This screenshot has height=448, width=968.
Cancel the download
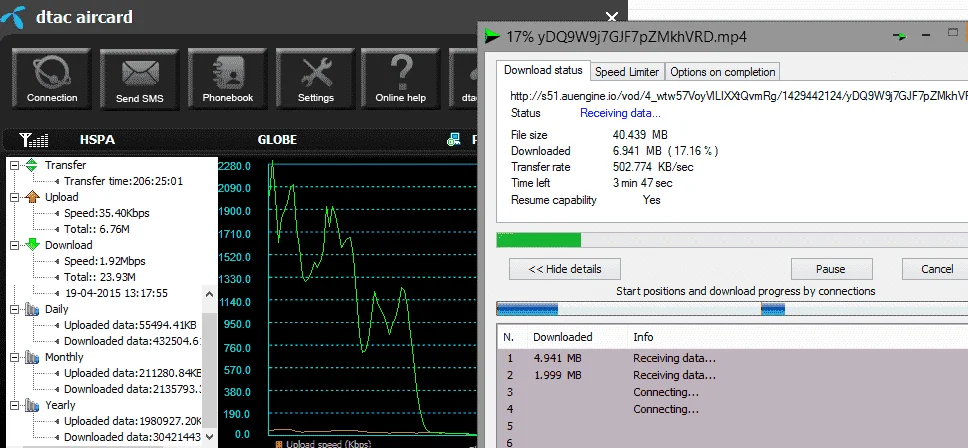935,269
